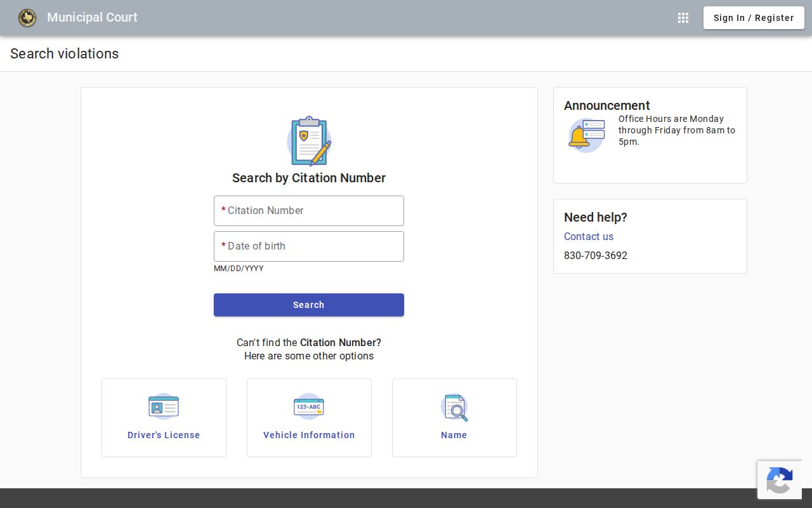Viewport: 812px width, 508px height.
Task: Open the apps grid menu icon
Action: click(x=683, y=18)
